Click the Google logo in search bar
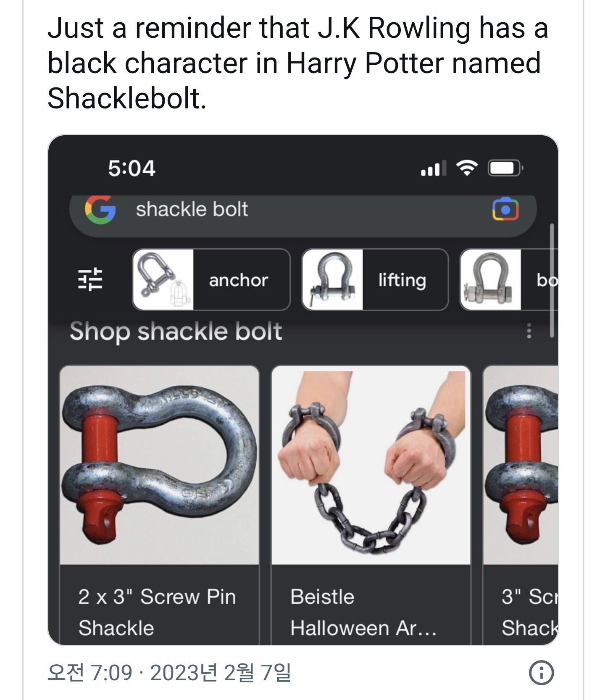The width and height of the screenshot is (605, 700). [x=100, y=210]
